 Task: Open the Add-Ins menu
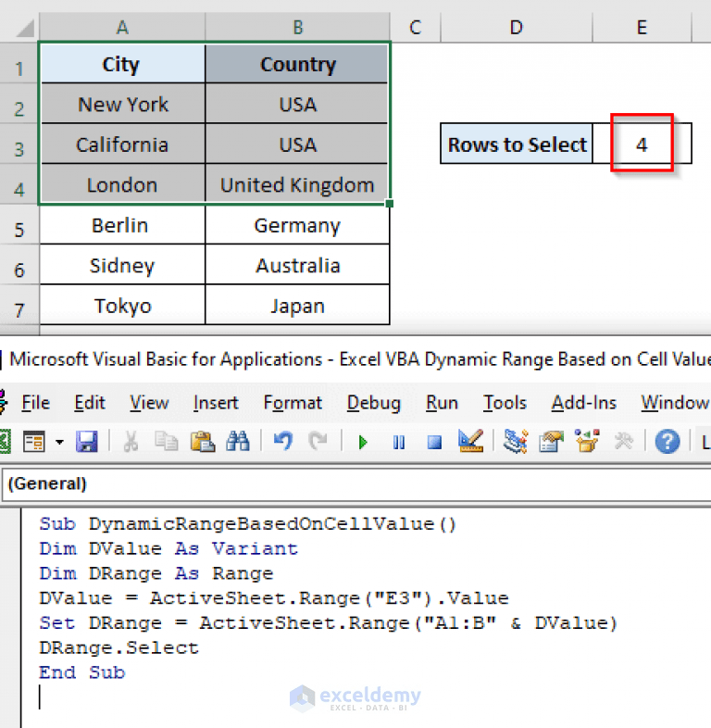tap(584, 403)
